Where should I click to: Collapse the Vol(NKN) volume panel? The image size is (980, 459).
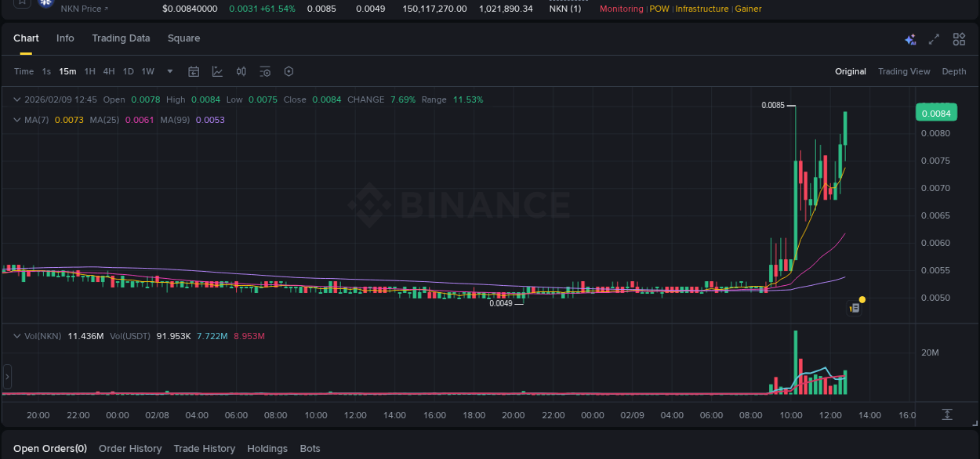pyautogui.click(x=16, y=335)
